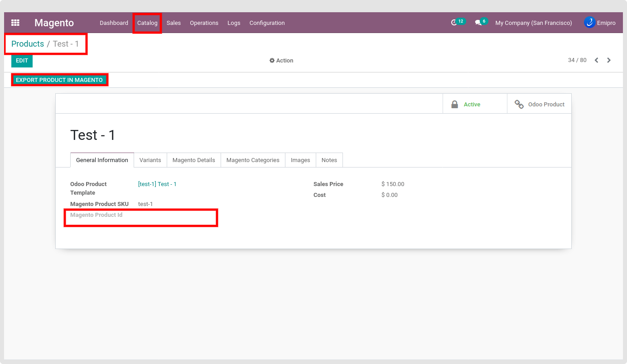The height and width of the screenshot is (364, 627).
Task: Open the Configuration menu
Action: tap(267, 23)
